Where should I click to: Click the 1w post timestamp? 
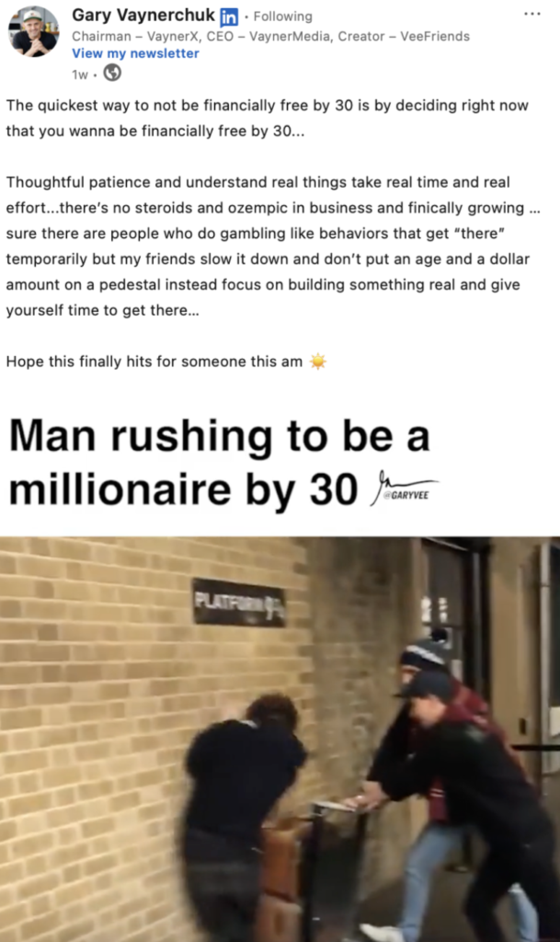click(x=80, y=74)
